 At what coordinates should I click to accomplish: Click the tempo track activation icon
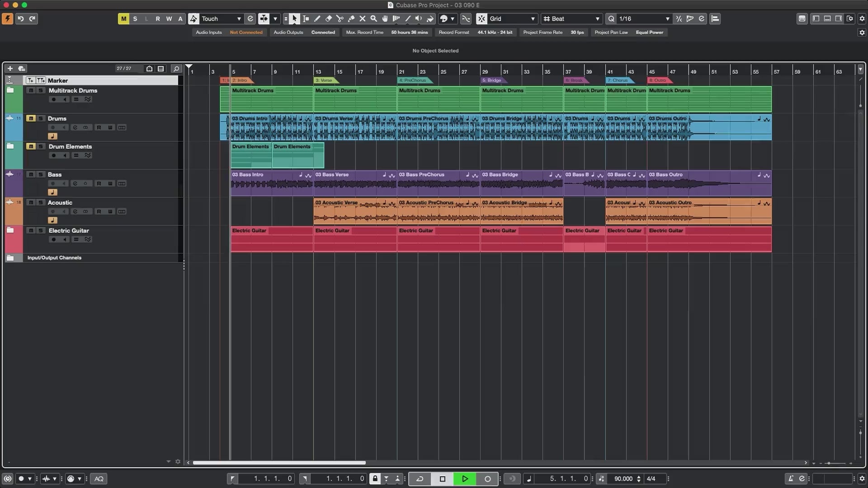point(601,479)
